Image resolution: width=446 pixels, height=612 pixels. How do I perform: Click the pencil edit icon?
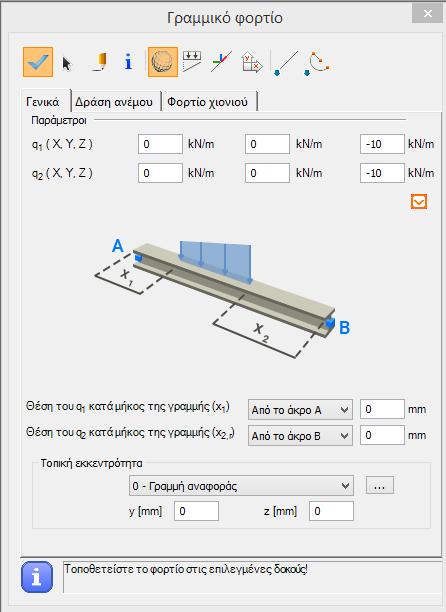point(100,62)
